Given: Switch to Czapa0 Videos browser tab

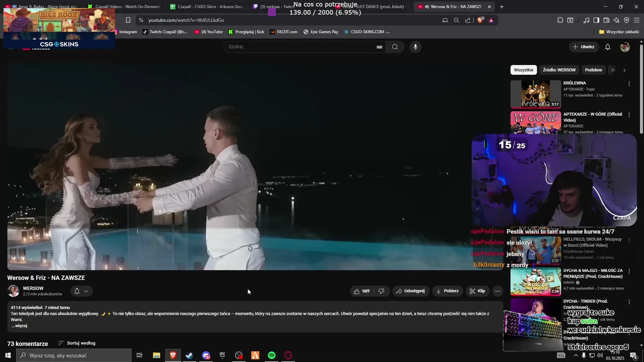Looking at the screenshot, I should click(123, 7).
